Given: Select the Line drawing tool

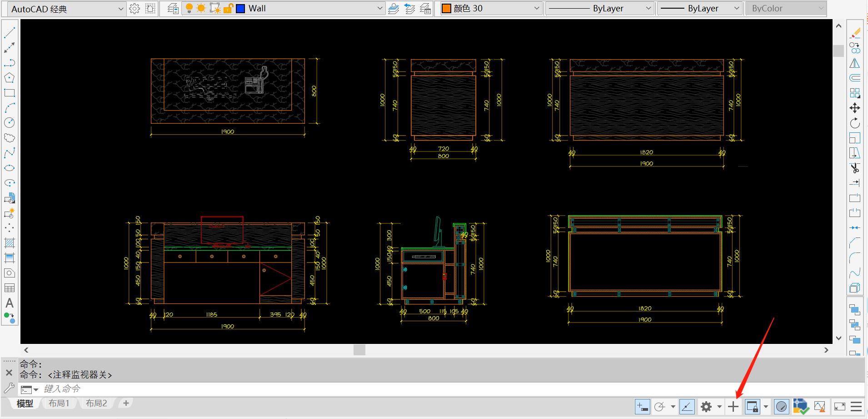Looking at the screenshot, I should (x=10, y=33).
